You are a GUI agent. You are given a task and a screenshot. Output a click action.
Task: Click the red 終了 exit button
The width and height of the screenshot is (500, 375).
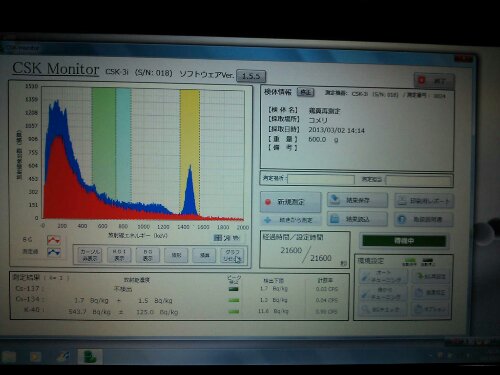[x=434, y=81]
